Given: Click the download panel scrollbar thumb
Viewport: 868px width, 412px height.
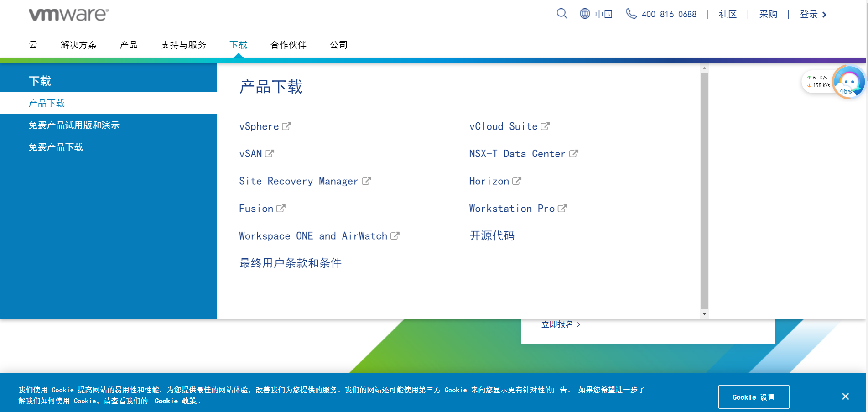Looking at the screenshot, I should 705,191.
